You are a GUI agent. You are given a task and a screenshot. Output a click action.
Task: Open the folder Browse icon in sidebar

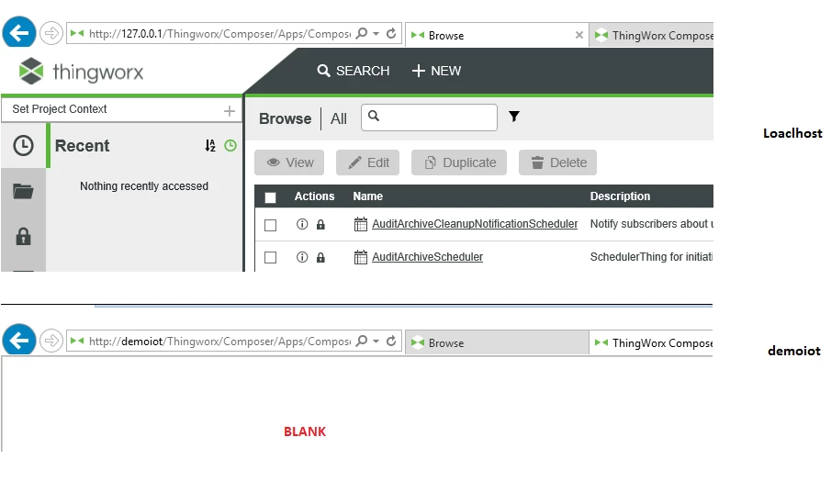(x=23, y=191)
